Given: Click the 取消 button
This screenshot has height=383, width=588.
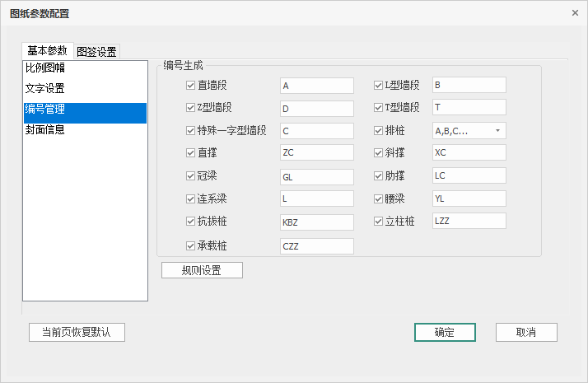Looking at the screenshot, I should pos(526,332).
